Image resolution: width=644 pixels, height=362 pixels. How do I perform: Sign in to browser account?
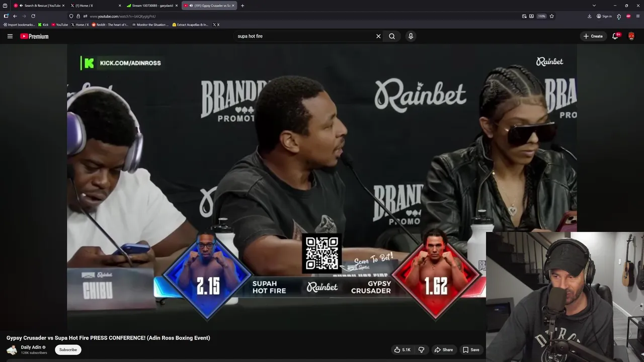pos(604,16)
